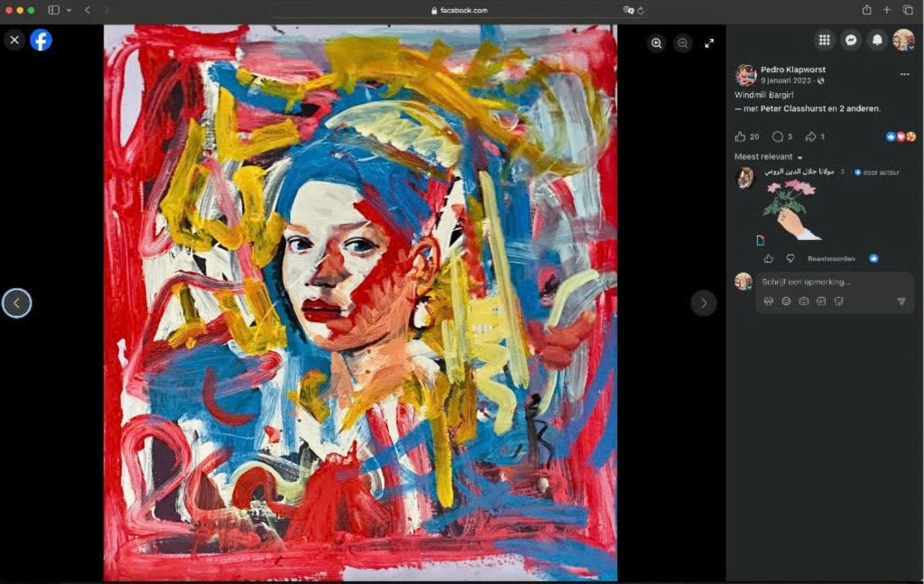The width and height of the screenshot is (924, 584).
Task: Change comment sorting 'Meest relevant'
Action: point(769,157)
